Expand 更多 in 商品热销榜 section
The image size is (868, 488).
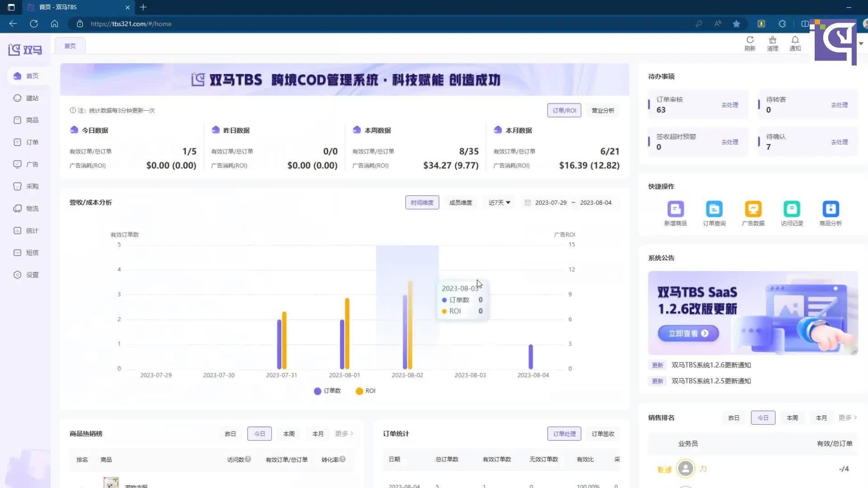coord(344,433)
